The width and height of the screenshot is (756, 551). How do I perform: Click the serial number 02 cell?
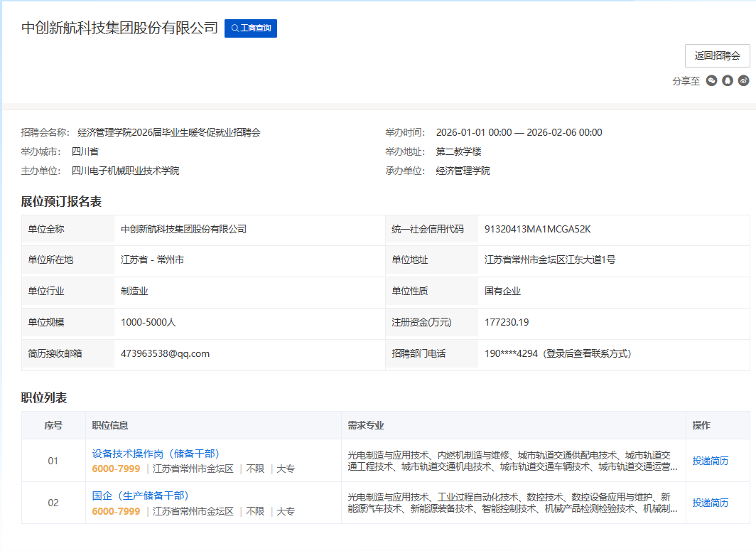click(x=53, y=503)
